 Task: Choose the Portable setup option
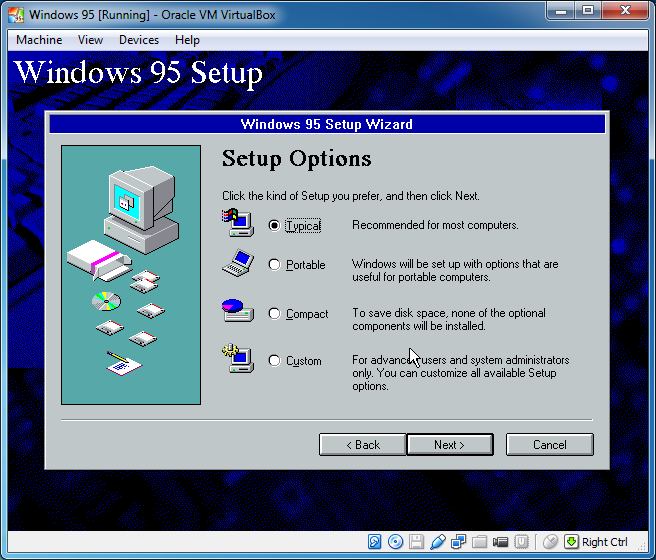click(x=274, y=265)
